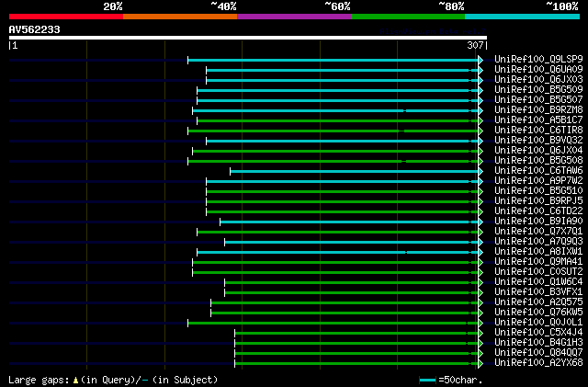This screenshot has height=387, width=588.
Task: Select the UniRef100_Q6JX03 label
Action: tap(538, 80)
